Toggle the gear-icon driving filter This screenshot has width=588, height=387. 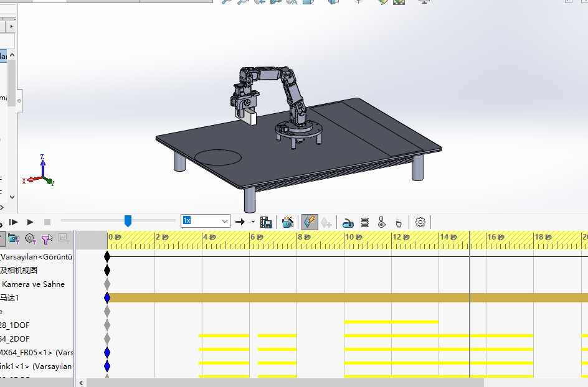tap(31, 239)
